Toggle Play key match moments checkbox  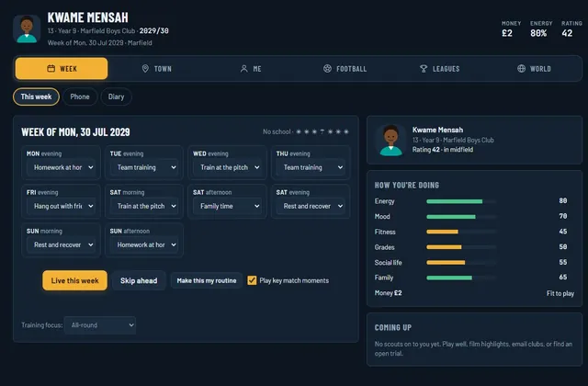click(x=252, y=280)
